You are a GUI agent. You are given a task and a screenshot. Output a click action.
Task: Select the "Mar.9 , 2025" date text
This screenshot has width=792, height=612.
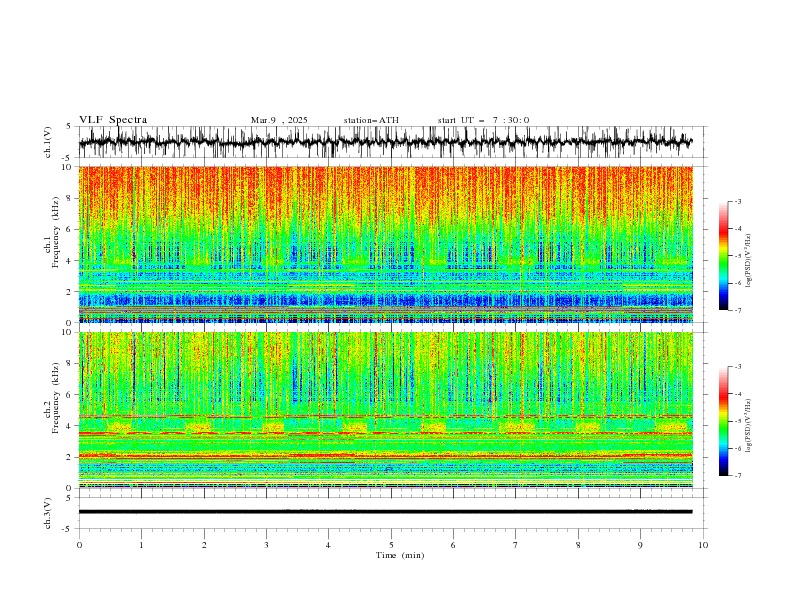[279, 120]
